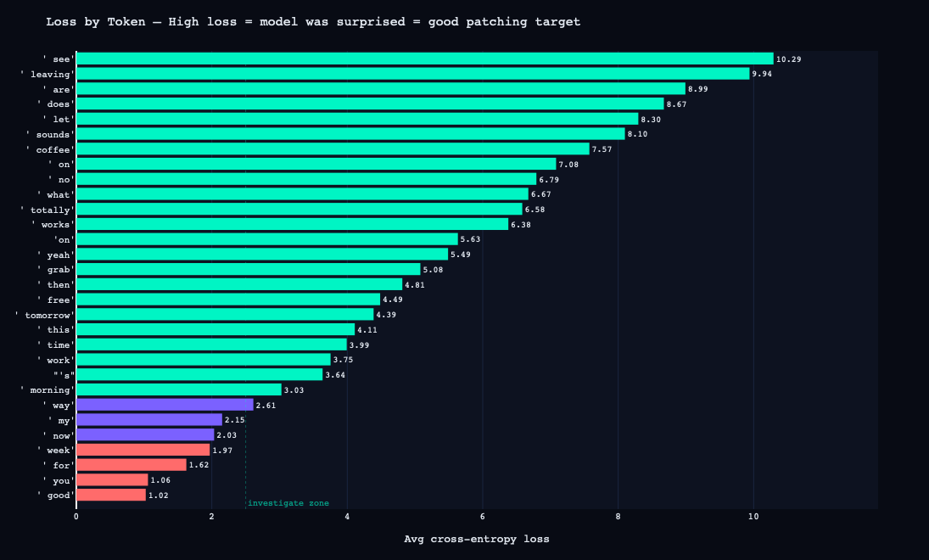This screenshot has height=560, width=929.
Task: Click the ' coffee' bar in the chart
Action: [x=333, y=149]
